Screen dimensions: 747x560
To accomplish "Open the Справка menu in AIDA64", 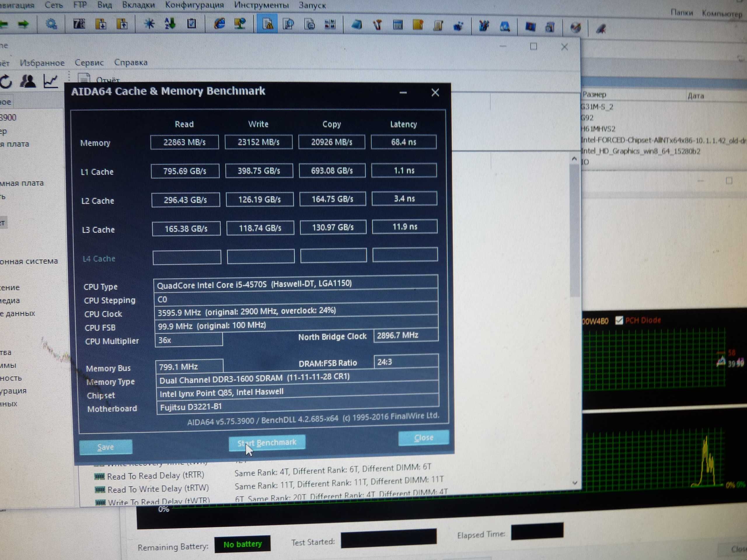I will point(131,62).
